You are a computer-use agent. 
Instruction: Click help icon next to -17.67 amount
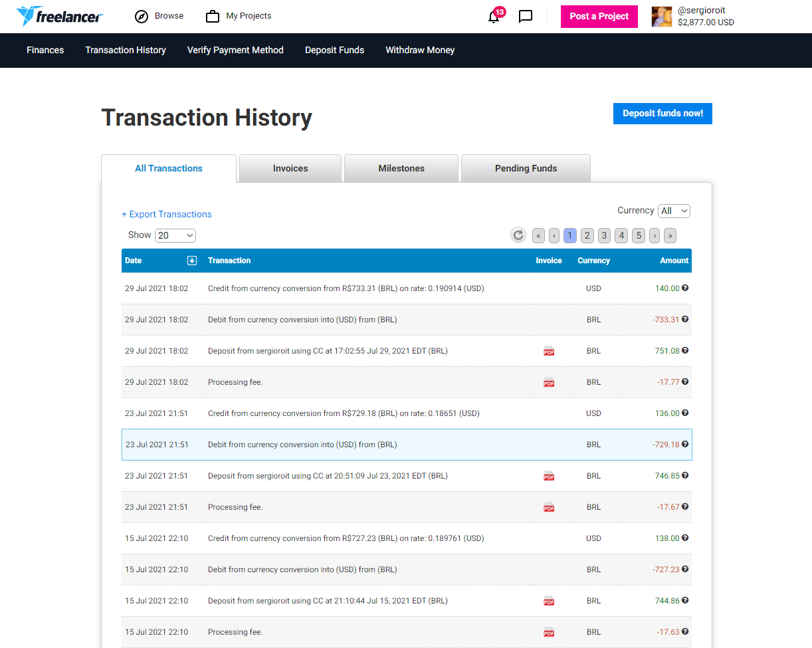tap(685, 506)
